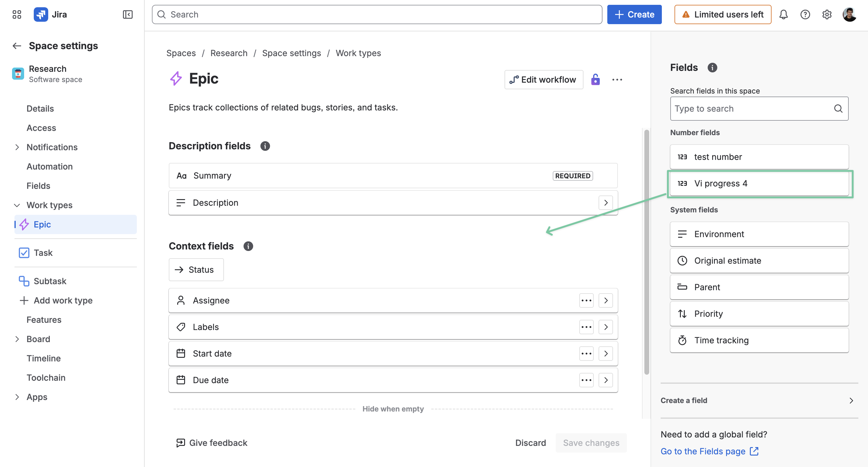The width and height of the screenshot is (868, 467).
Task: Open the help question mark icon
Action: click(805, 14)
